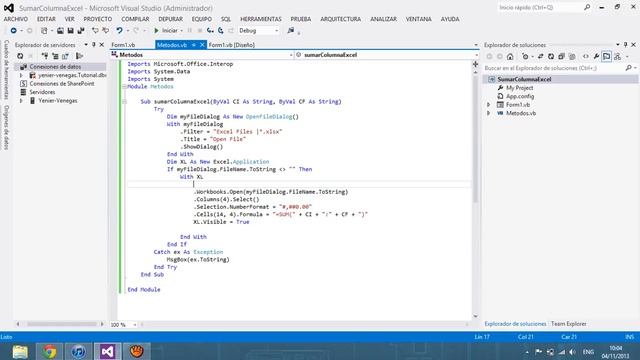Click the code editor vertical scrollbar
Viewport: 640px width, 360px height.
point(476,139)
